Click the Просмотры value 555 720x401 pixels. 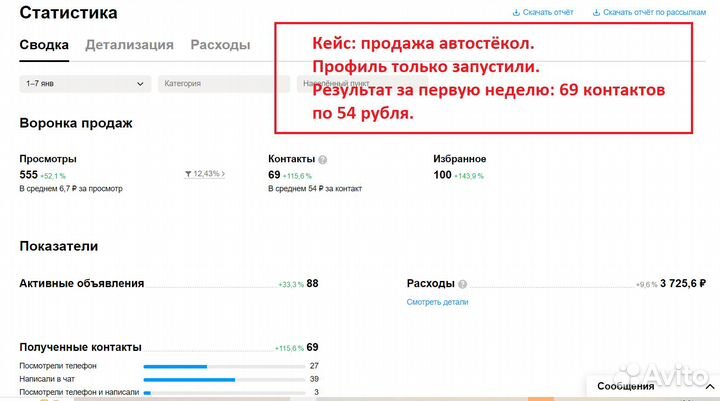(28, 175)
